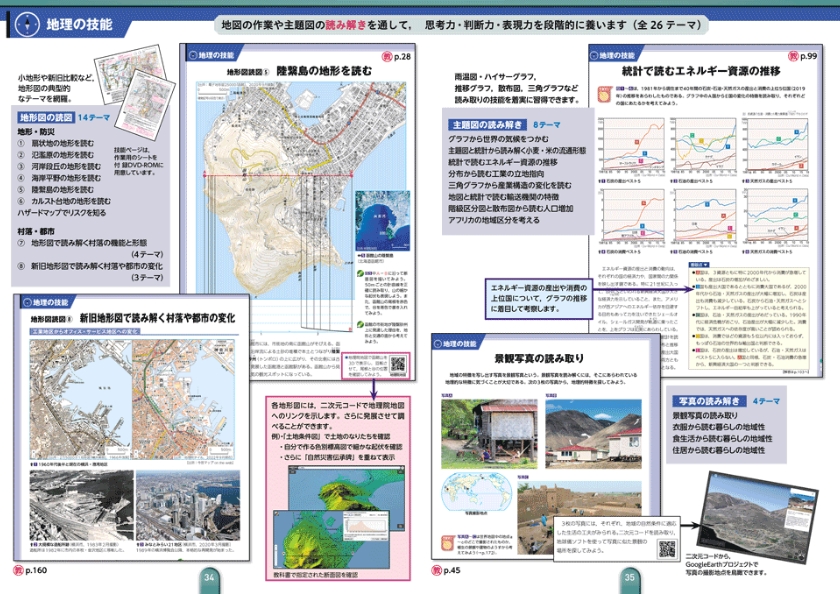Open the front tilted worksheet thumbnail
This screenshot has width=840, height=594.
(145, 103)
